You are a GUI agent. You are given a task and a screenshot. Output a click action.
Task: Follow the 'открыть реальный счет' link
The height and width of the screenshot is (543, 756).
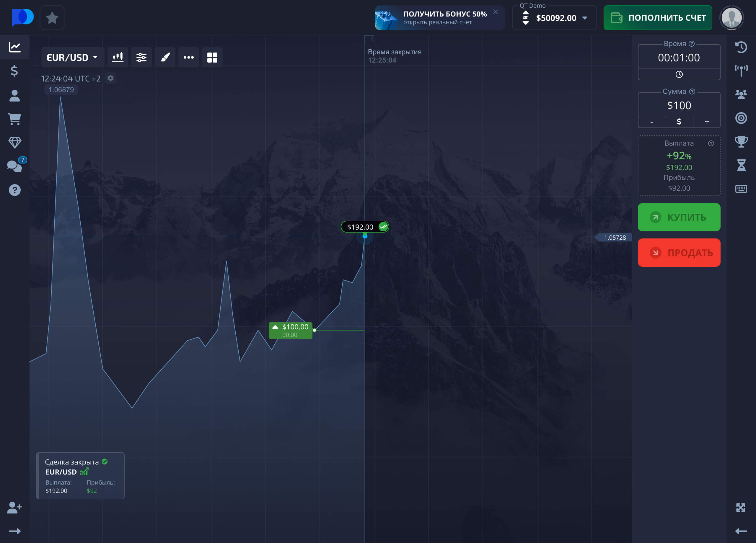click(x=438, y=23)
